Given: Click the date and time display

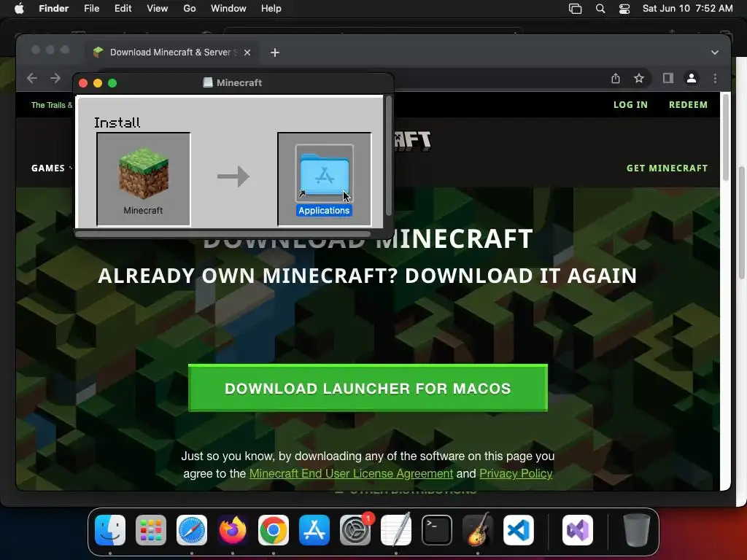Looking at the screenshot, I should tap(687, 9).
